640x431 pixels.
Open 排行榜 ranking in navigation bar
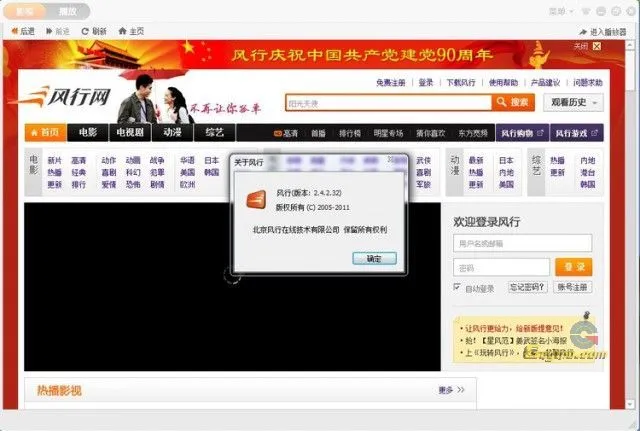(x=350, y=133)
